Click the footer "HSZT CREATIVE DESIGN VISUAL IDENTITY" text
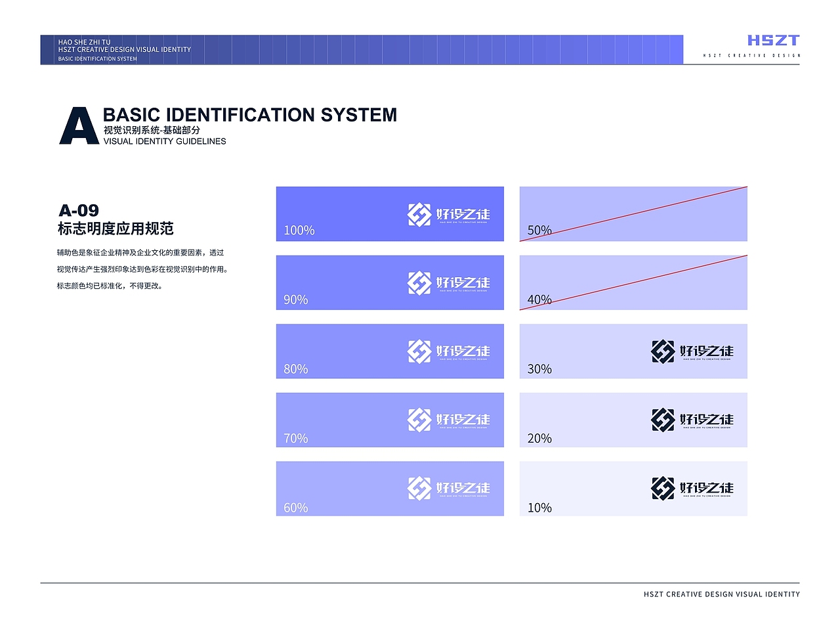Screen dimensions: 840x620 point(721,594)
